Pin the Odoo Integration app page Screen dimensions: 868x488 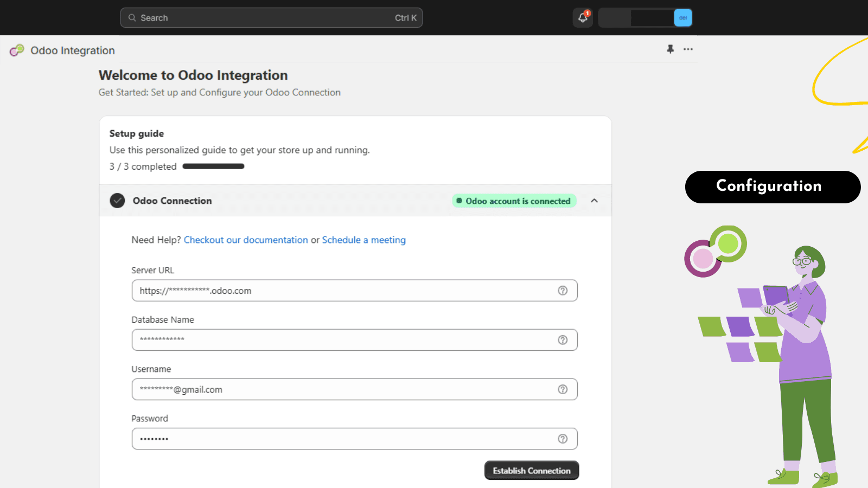(671, 49)
